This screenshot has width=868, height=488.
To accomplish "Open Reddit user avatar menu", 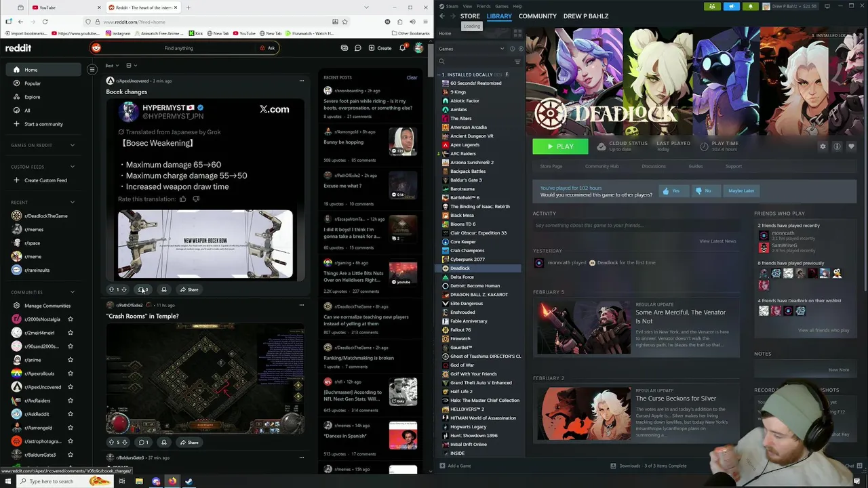I will click(419, 48).
